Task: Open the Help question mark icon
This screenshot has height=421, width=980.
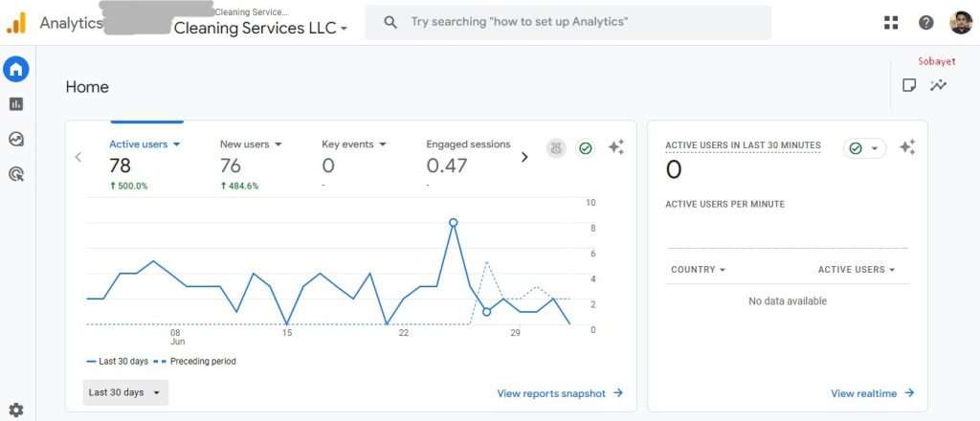Action: click(x=925, y=23)
